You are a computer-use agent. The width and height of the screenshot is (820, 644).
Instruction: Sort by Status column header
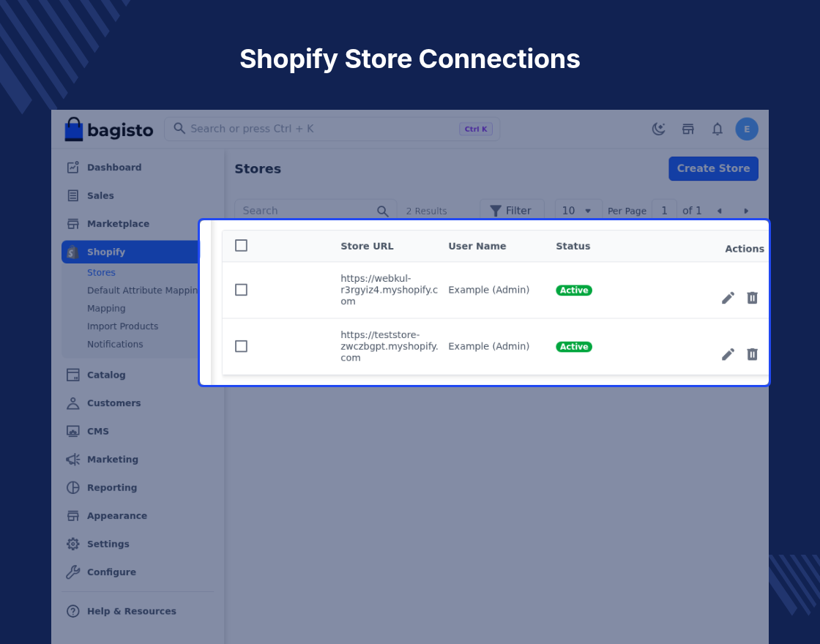[x=573, y=246]
